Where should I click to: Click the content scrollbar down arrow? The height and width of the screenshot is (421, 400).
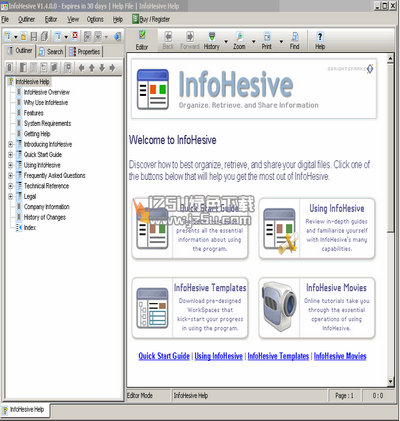pos(390,381)
